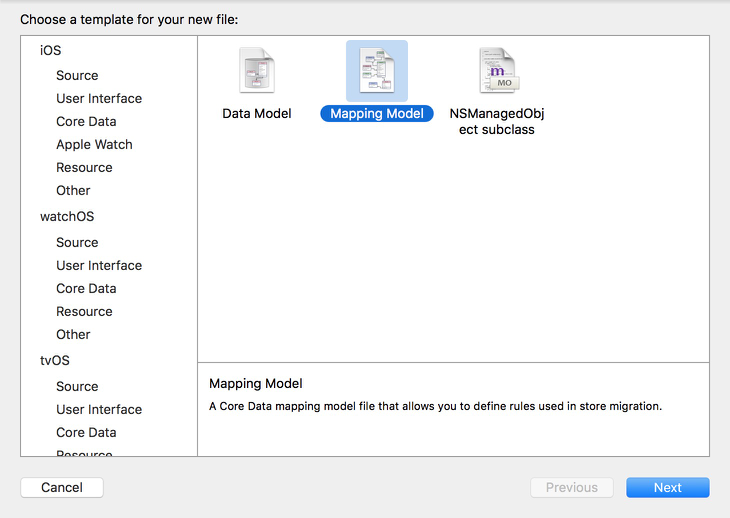Select the Apple Watch category
The image size is (730, 518).
pyautogui.click(x=94, y=144)
